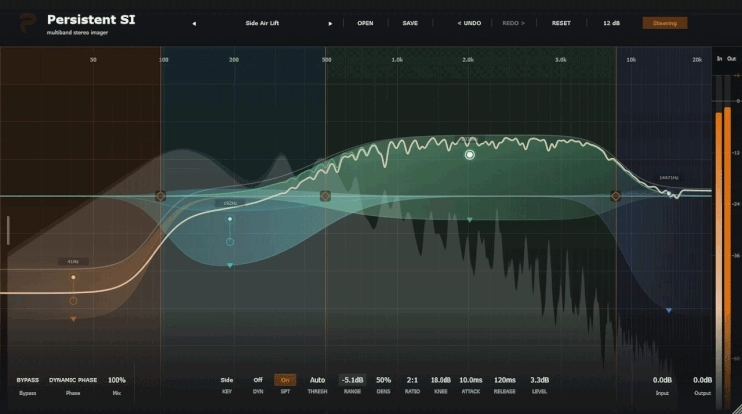
Task: Click the orange ring marker under 41Hz node
Action: (73, 301)
